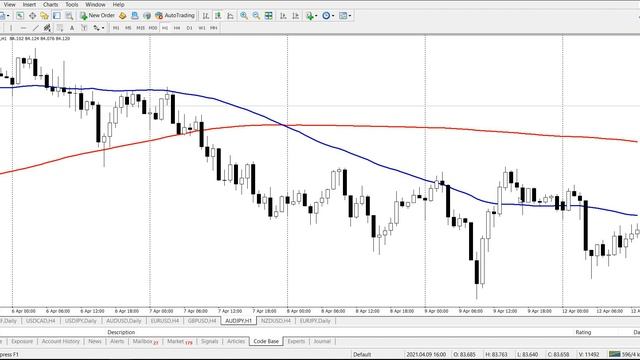Switch to candlestick chart display
The image size is (640, 360).
pos(218,16)
